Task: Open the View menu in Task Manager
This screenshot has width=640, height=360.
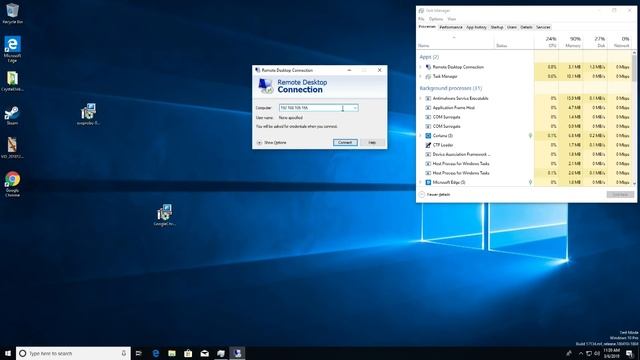Action: [451, 19]
